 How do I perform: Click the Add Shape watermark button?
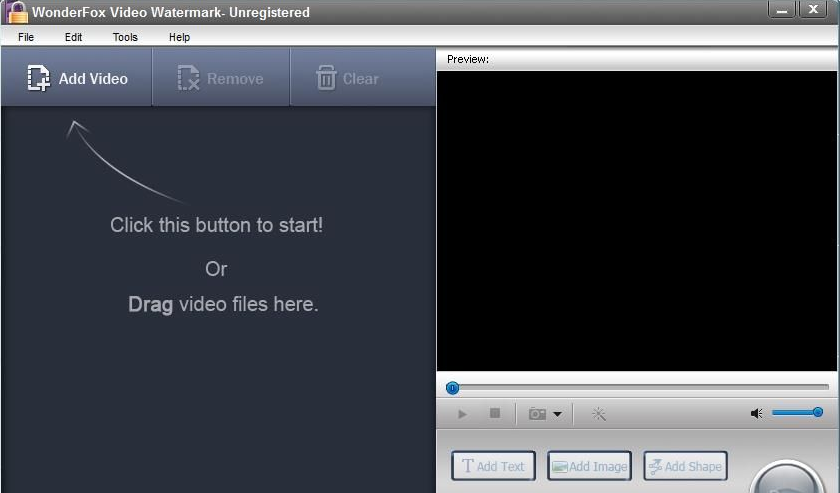pyautogui.click(x=685, y=466)
